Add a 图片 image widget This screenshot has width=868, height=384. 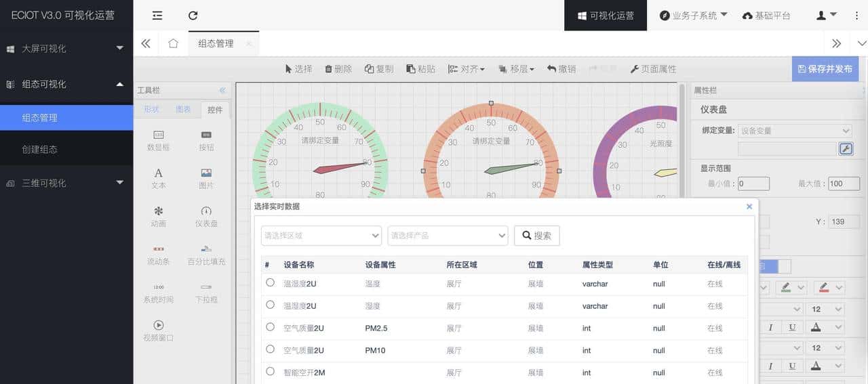click(206, 178)
